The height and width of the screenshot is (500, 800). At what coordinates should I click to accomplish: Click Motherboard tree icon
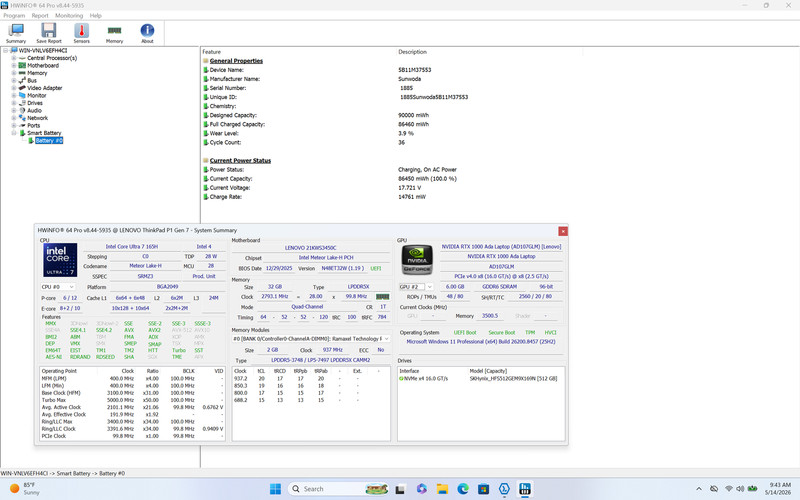(22, 65)
